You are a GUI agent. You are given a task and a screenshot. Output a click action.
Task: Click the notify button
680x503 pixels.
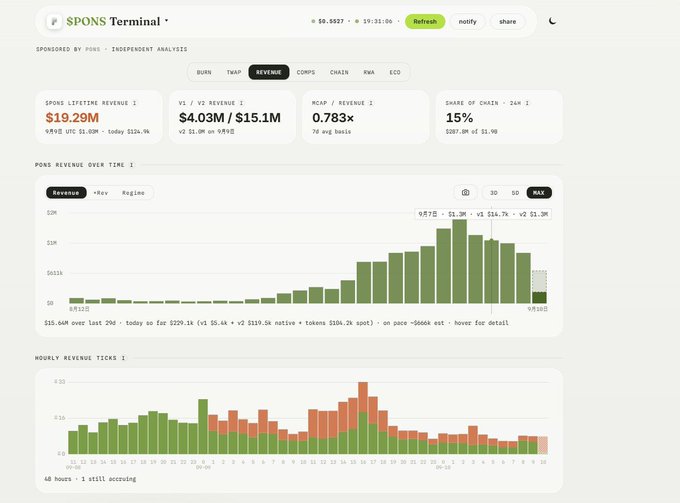[x=467, y=21]
